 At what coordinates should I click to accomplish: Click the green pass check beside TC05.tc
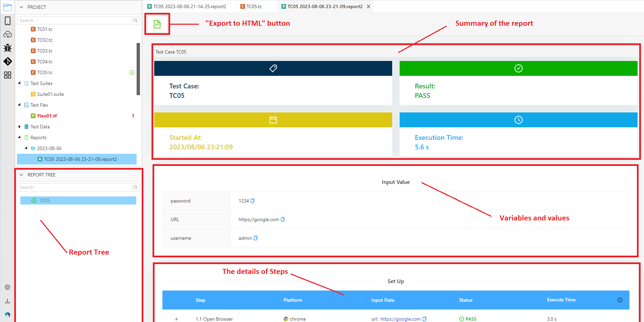point(132,72)
